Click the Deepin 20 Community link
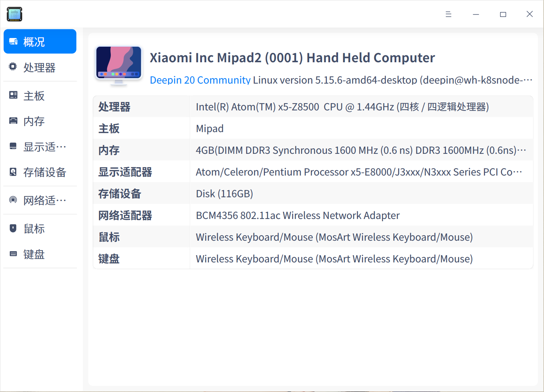Screen dimensions: 544x392 point(200,80)
